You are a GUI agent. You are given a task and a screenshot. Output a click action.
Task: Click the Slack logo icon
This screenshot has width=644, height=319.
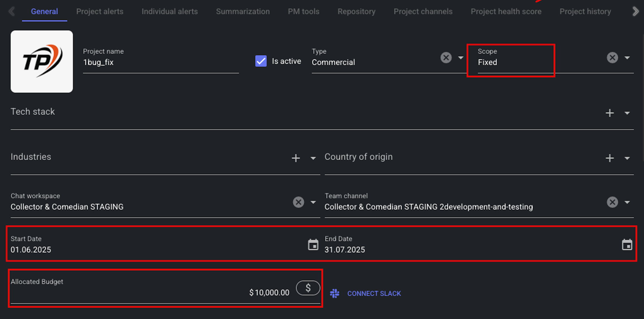click(335, 294)
